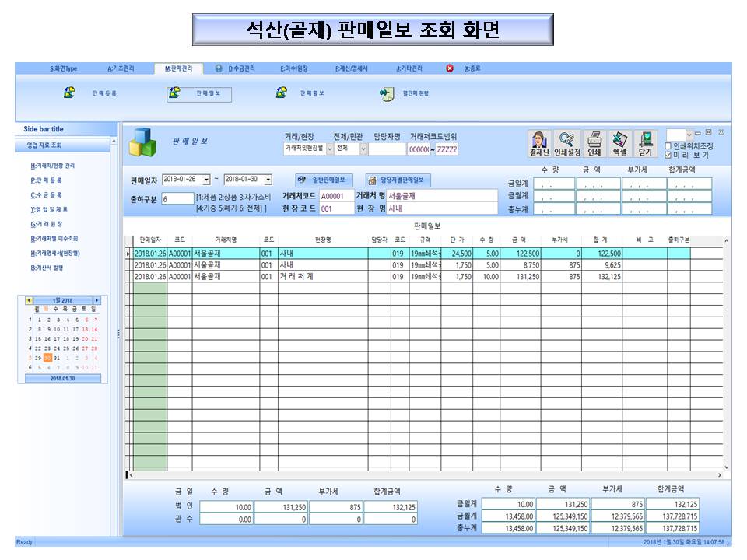Open the 기초관리 menu tab
747x560 pixels.
(121, 68)
